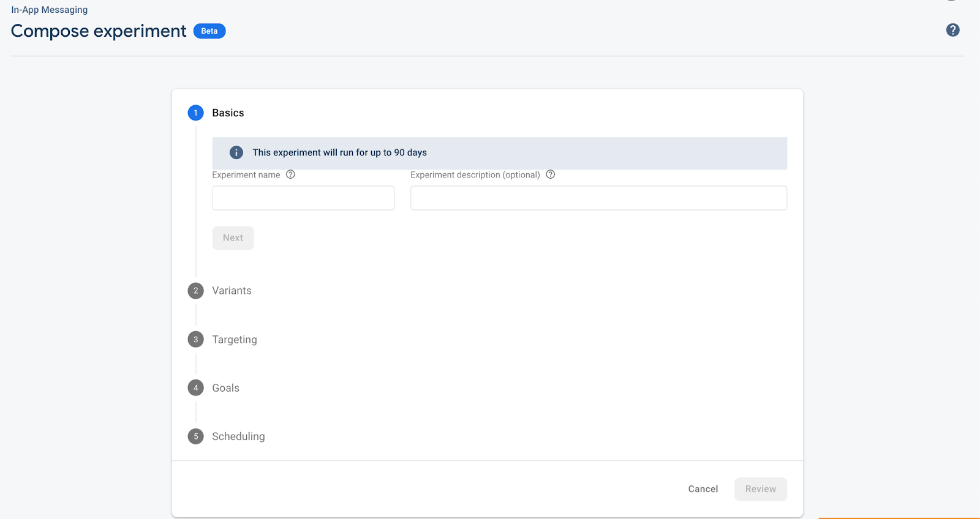Image resolution: width=980 pixels, height=519 pixels.
Task: Click the step 5 number circle
Action: coord(195,436)
